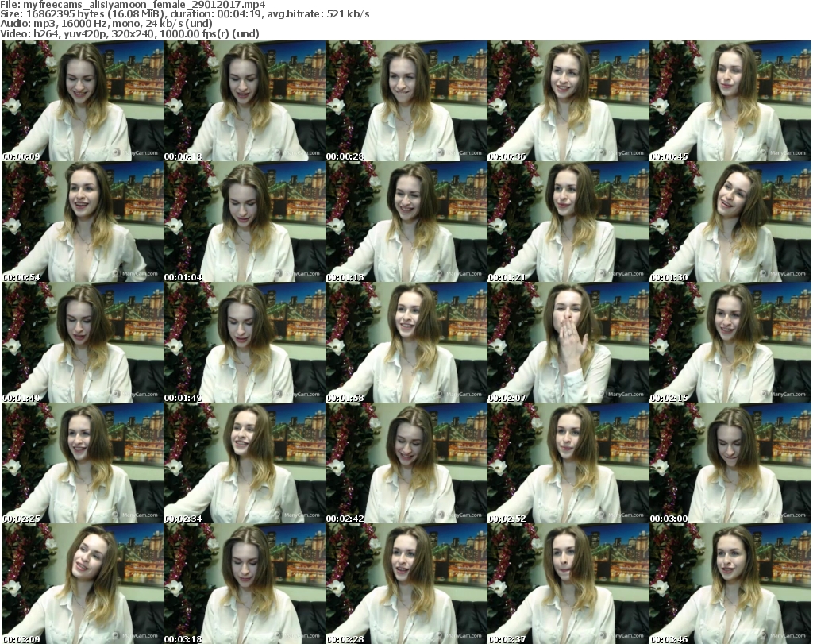Image resolution: width=813 pixels, height=644 pixels.
Task: Pick the frame stamped 00:00:36
Action: pyautogui.click(x=568, y=101)
